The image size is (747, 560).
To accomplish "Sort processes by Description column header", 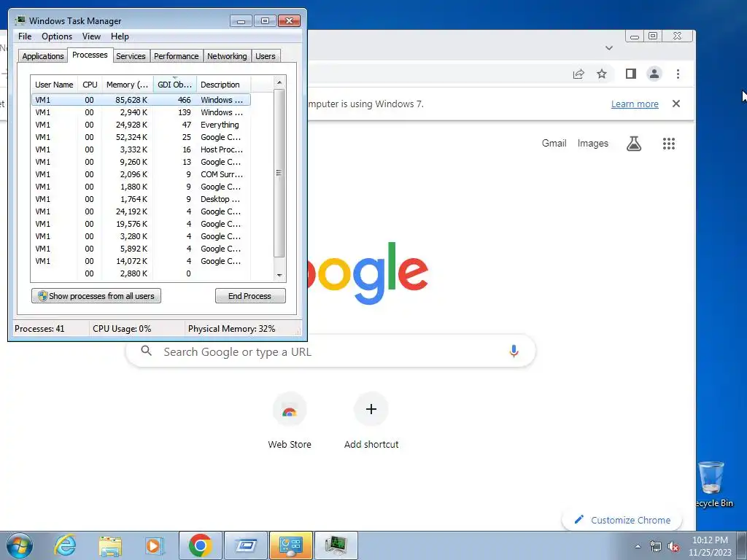I will [x=223, y=85].
